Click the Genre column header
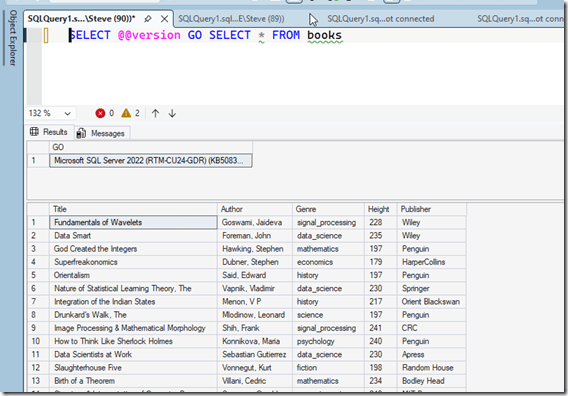 tap(329, 209)
